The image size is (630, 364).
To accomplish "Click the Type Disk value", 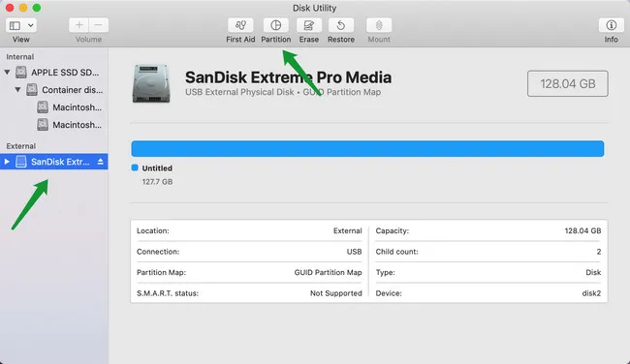I will (593, 272).
